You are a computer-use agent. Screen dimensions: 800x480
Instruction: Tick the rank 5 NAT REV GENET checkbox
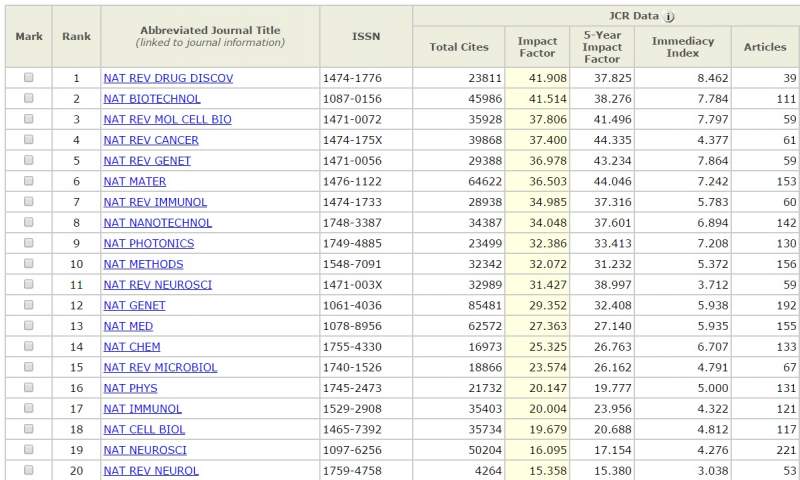[x=29, y=160]
